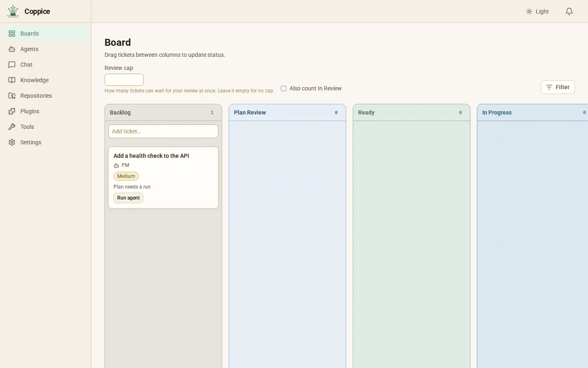The height and width of the screenshot is (368, 588).
Task: Click the Medium priority badge
Action: (x=126, y=176)
